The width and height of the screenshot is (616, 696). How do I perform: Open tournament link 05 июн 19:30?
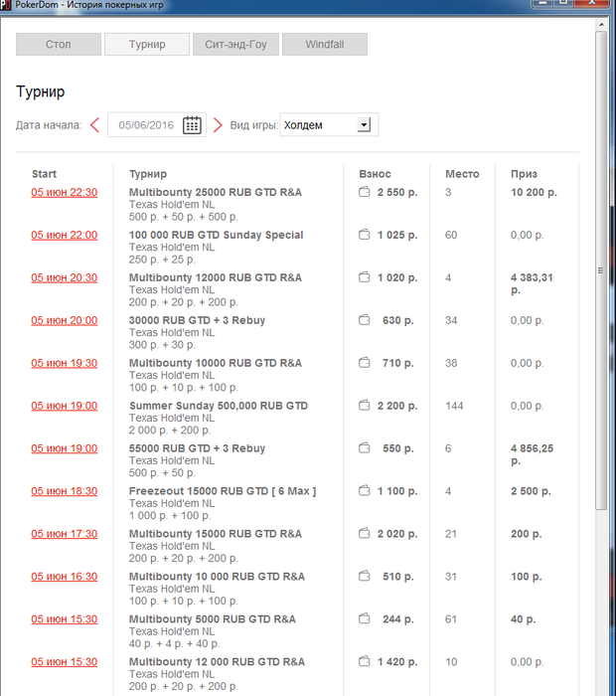(65, 363)
